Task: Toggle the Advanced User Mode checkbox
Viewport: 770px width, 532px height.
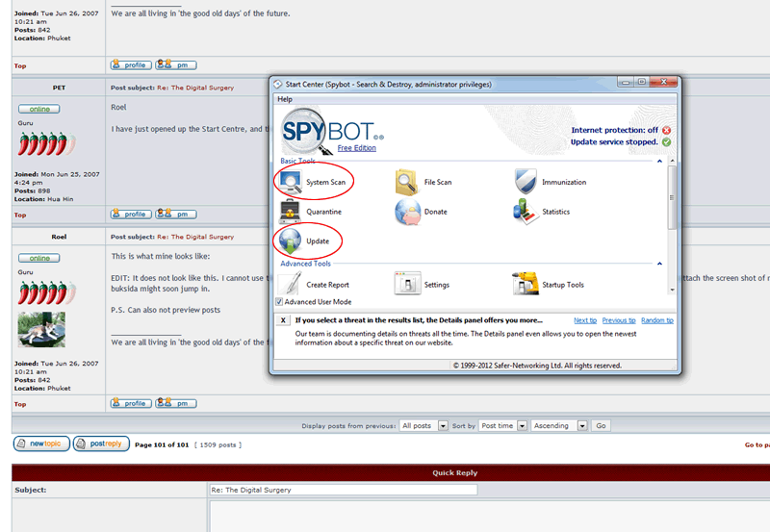Action: coord(279,302)
